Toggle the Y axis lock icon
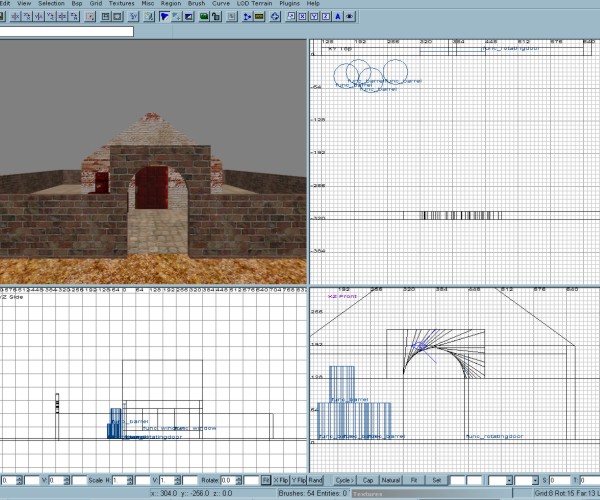 click(314, 16)
